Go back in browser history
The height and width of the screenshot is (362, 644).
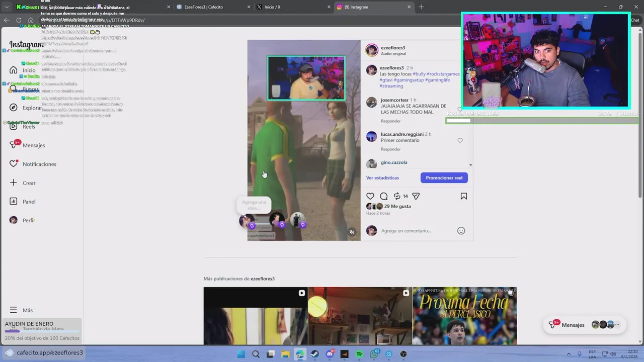point(7,20)
